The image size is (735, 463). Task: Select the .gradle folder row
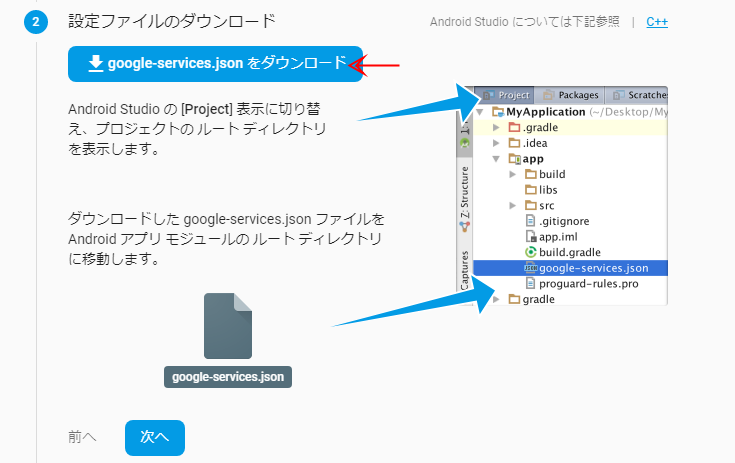coord(570,127)
